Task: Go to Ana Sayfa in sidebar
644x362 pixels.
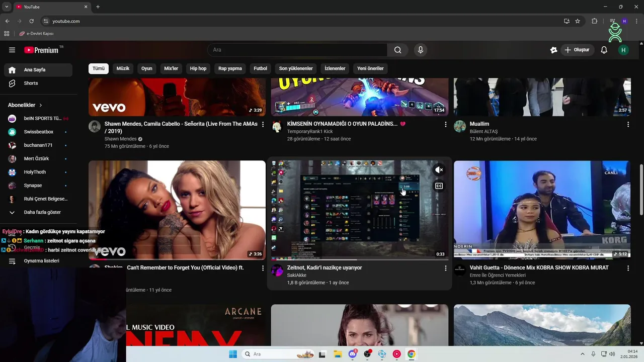Action: [38, 70]
